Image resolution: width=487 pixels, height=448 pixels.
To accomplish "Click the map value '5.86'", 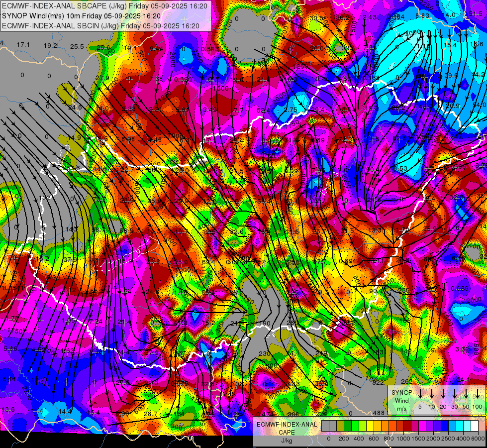I will (10, 349).
